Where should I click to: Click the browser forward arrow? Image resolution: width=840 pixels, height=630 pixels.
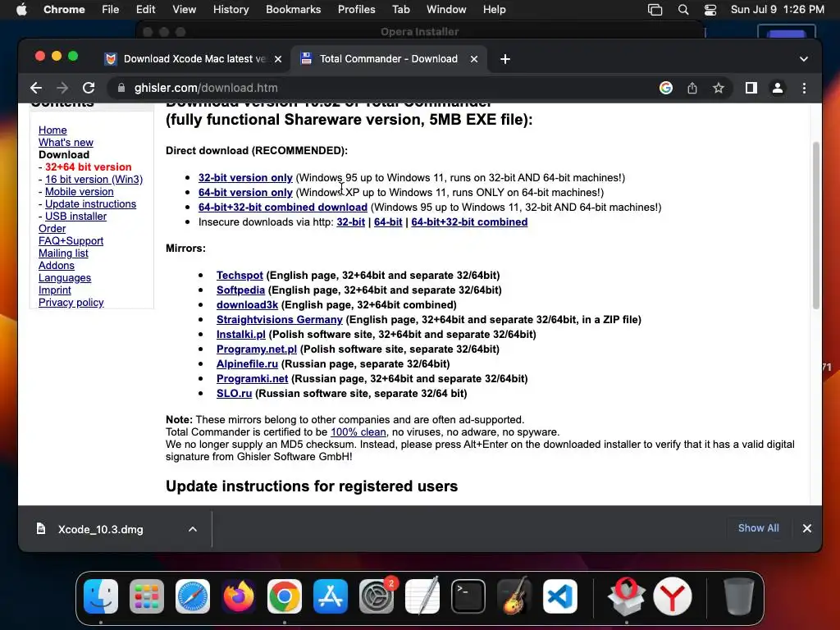[x=62, y=88]
